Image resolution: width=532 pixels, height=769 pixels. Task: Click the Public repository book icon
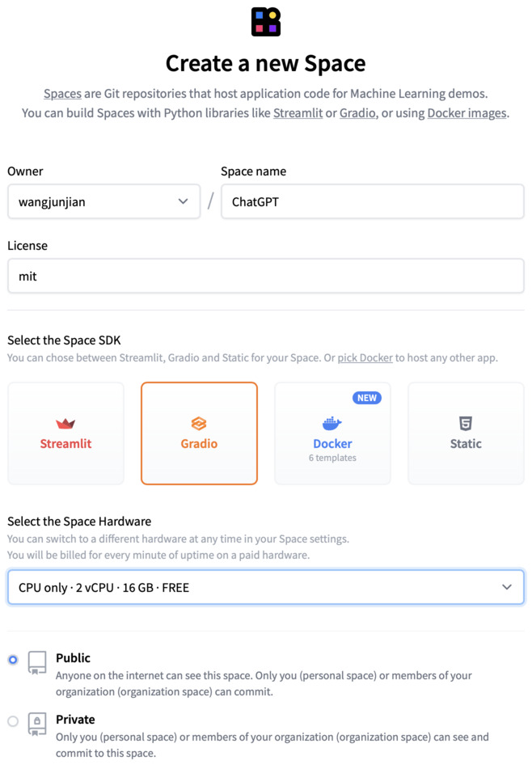tap(37, 662)
